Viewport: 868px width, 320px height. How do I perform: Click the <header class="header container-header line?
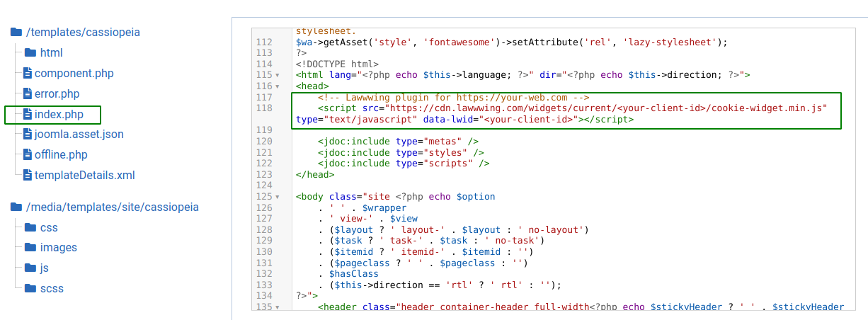pyautogui.click(x=581, y=307)
